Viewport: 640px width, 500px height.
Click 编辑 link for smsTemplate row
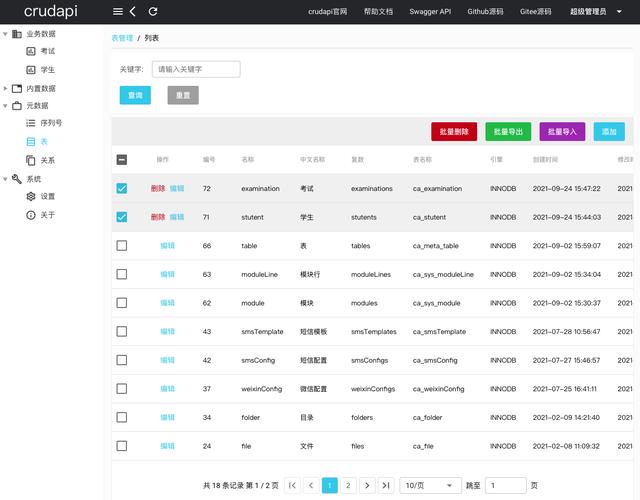167,331
